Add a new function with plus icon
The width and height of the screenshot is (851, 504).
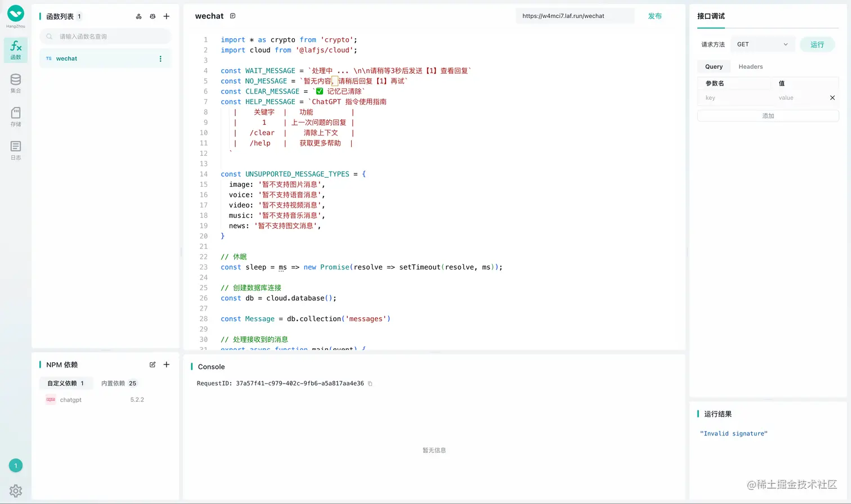tap(167, 16)
